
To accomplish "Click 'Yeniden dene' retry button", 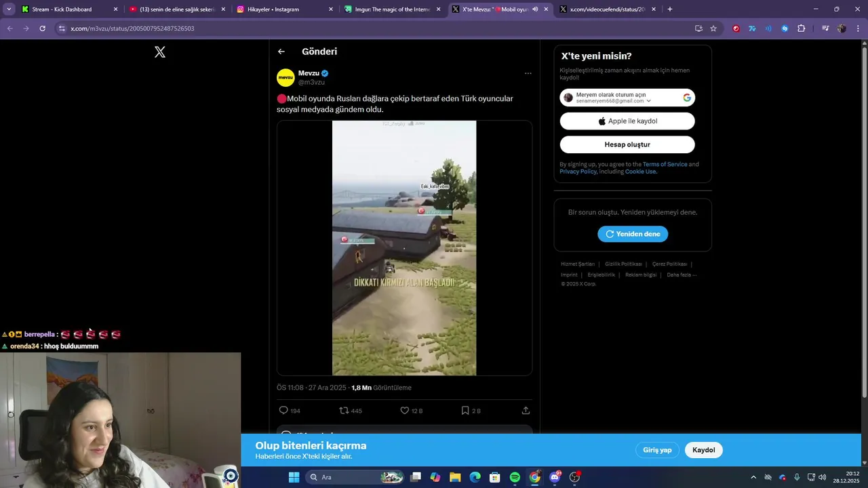I will [633, 234].
